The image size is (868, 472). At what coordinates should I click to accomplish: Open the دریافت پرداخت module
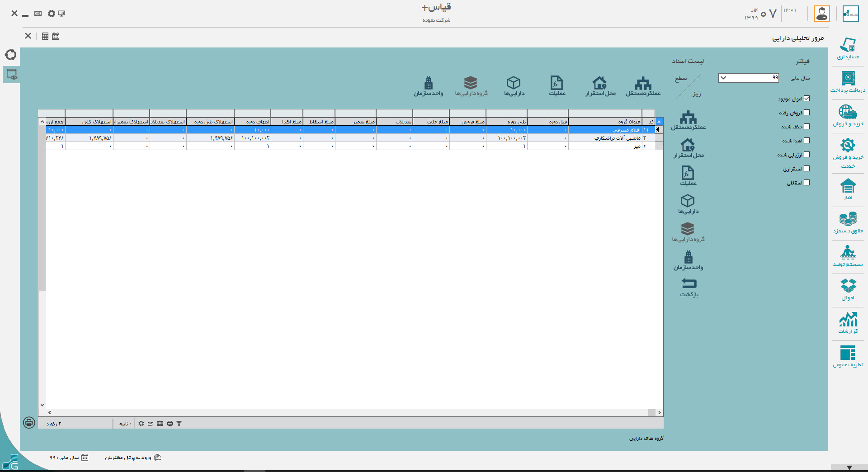point(848,82)
